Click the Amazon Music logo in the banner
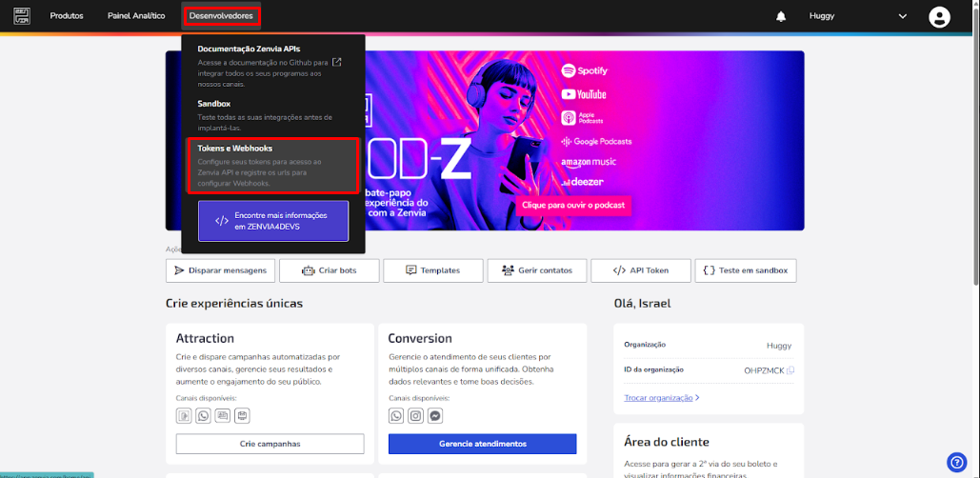The image size is (980, 478). click(x=589, y=163)
